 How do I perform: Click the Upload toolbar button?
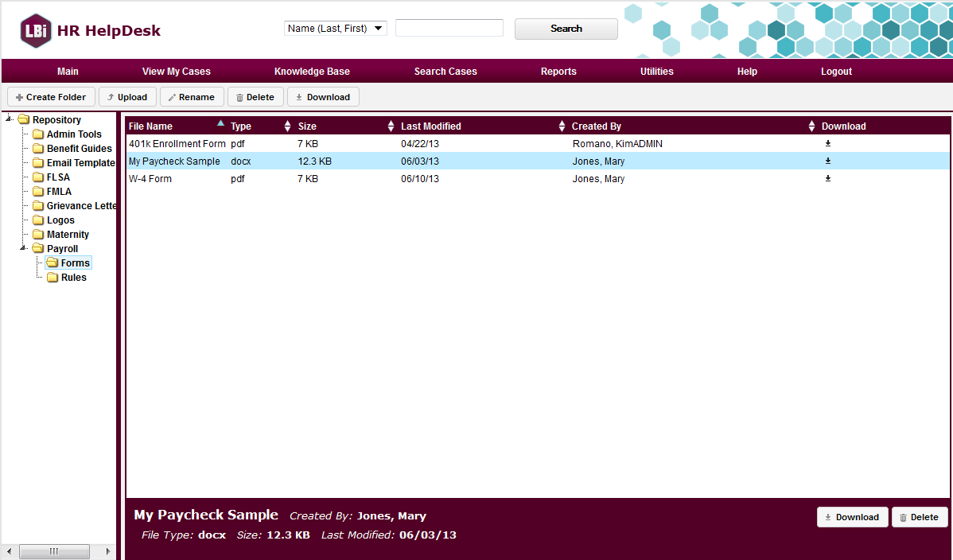pos(127,97)
